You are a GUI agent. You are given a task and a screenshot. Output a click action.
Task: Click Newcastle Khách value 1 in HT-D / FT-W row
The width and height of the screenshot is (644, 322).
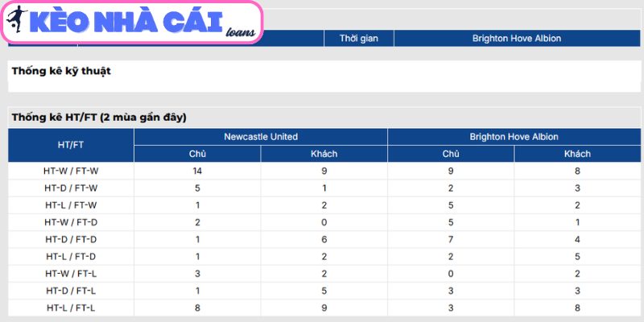(x=324, y=188)
